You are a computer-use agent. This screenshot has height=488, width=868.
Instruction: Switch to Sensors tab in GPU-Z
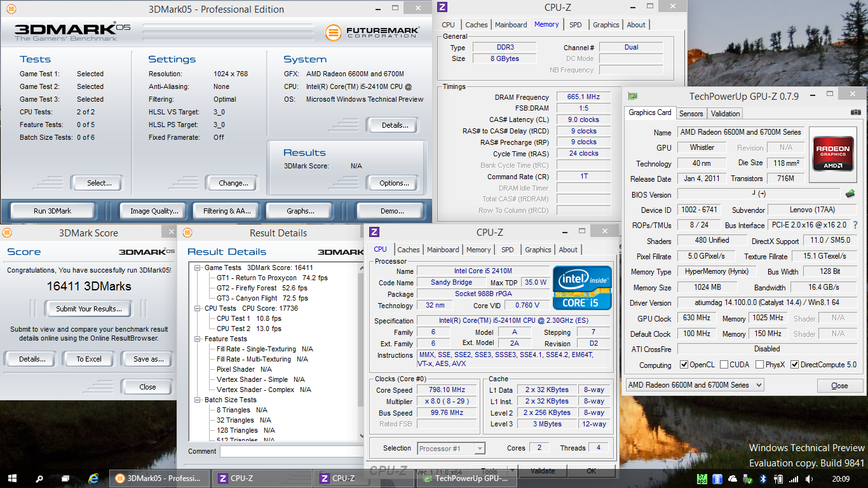click(x=691, y=114)
